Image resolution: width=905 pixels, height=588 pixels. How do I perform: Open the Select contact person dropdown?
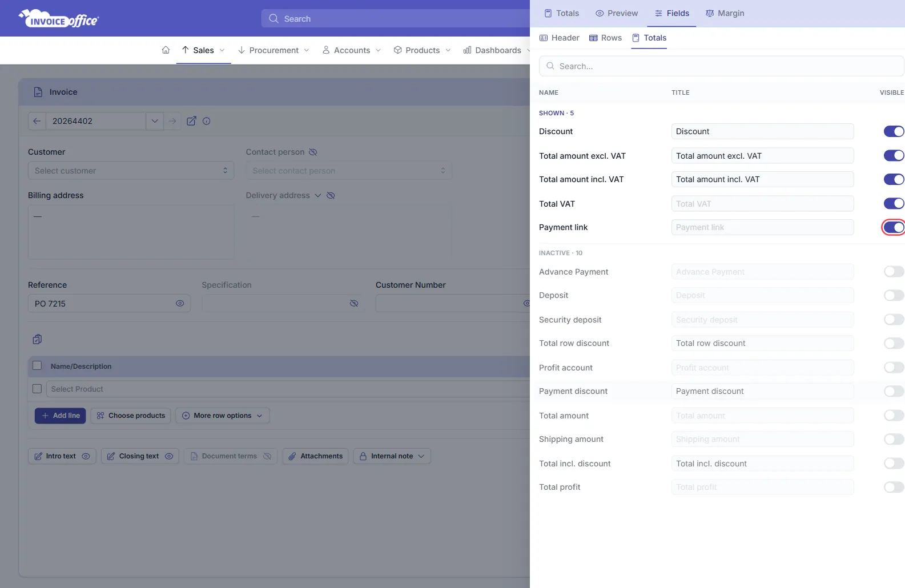[x=349, y=171]
